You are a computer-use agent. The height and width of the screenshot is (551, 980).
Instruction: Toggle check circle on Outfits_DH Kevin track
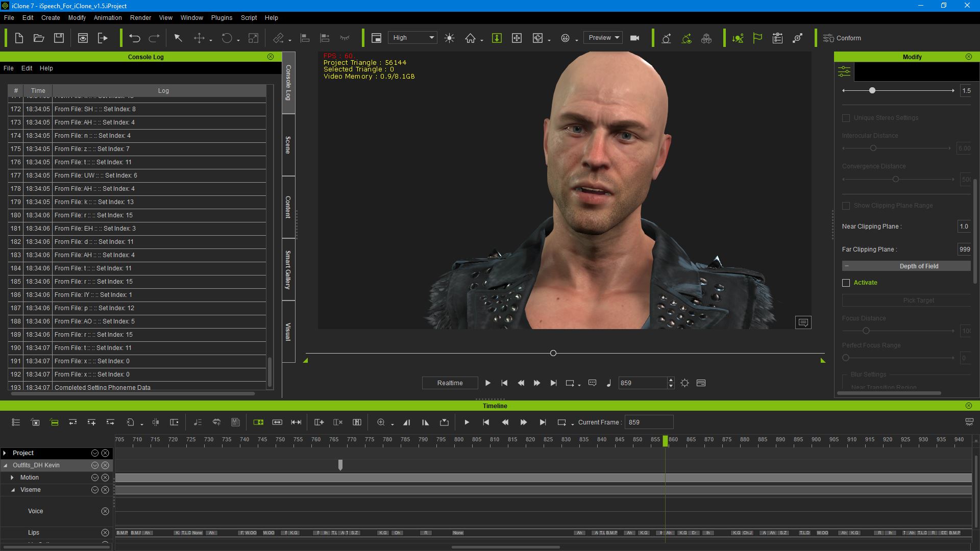pos(95,465)
